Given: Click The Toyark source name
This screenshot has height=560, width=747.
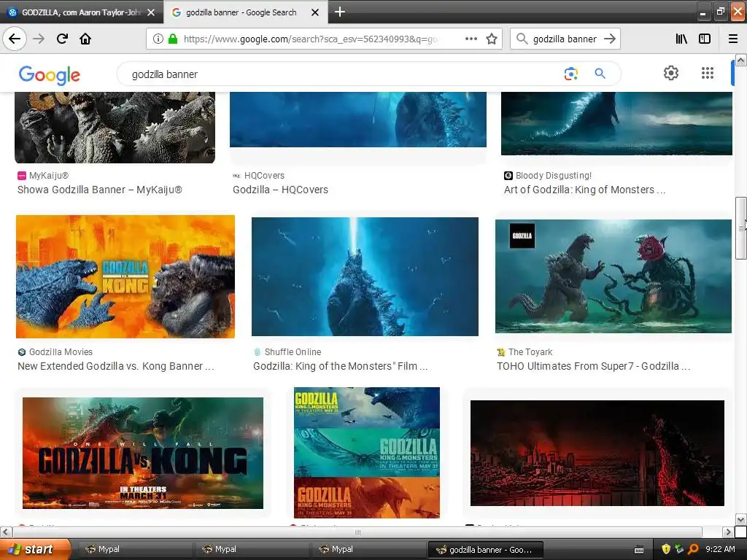Looking at the screenshot, I should point(530,352).
